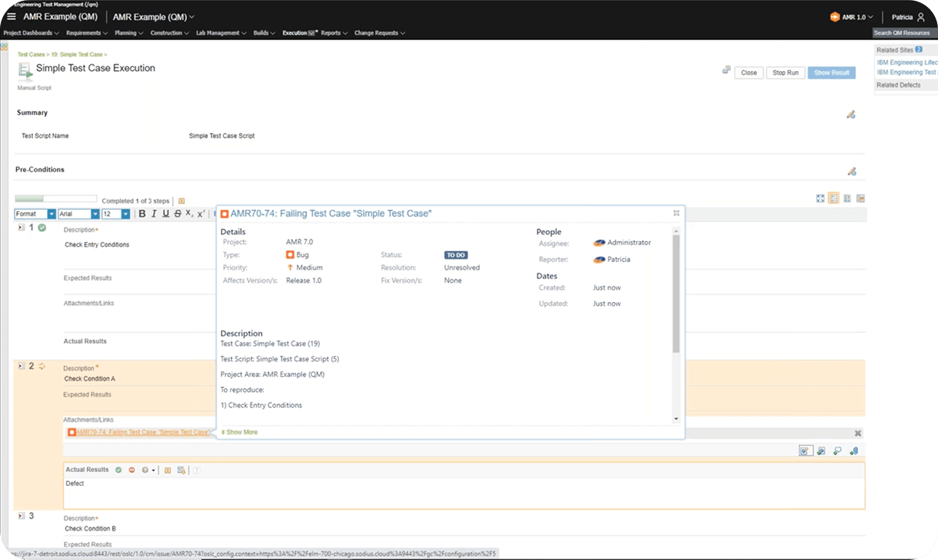Remove the AMR70-74 attachment link with X
Screen dimensions: 938x560
click(858, 433)
